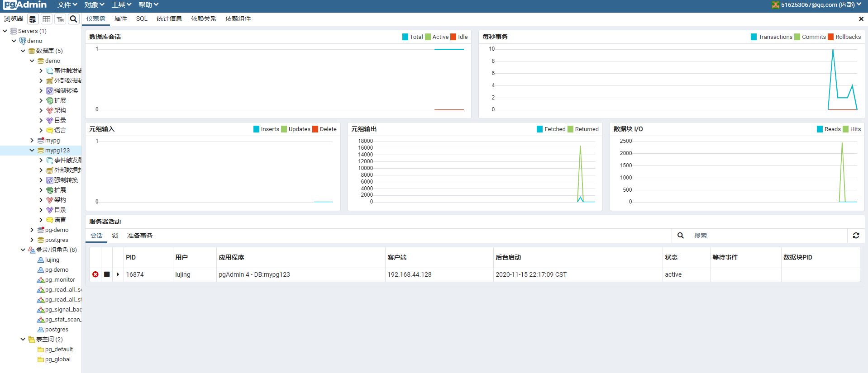Collapse the 登录/组角色 (8) node
868x373 pixels.
pyautogui.click(x=23, y=250)
